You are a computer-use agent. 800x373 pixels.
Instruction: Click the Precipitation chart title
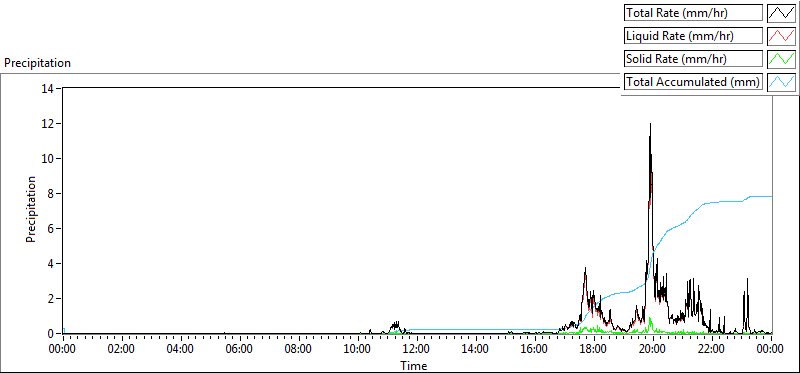[37, 63]
